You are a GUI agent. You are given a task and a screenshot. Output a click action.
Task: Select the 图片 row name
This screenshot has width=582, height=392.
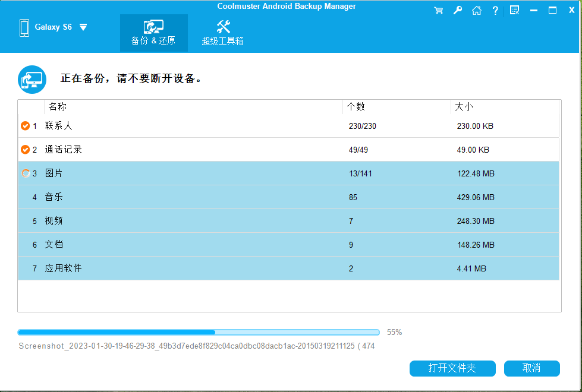pyautogui.click(x=54, y=173)
